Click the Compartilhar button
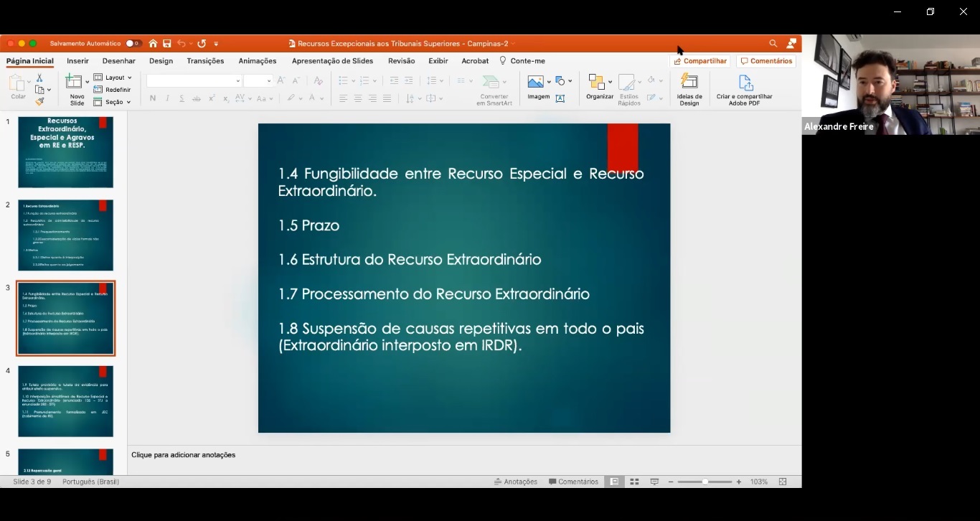980x521 pixels. 700,61
